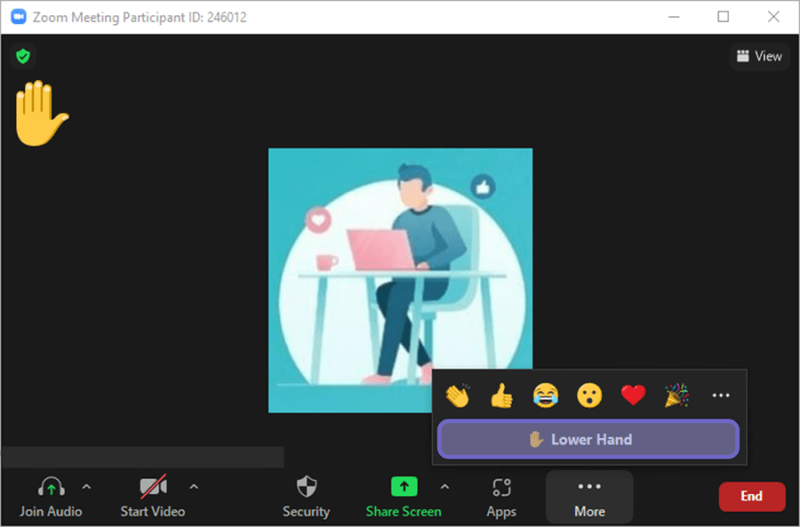Open the Security shield options
Screen dimensions: 800x527
coord(306,496)
